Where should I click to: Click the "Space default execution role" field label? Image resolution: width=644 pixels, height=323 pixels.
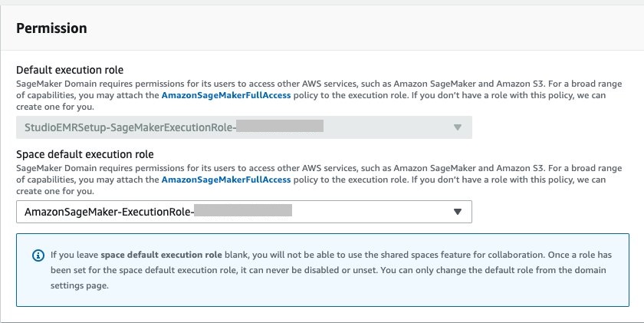[85, 154]
